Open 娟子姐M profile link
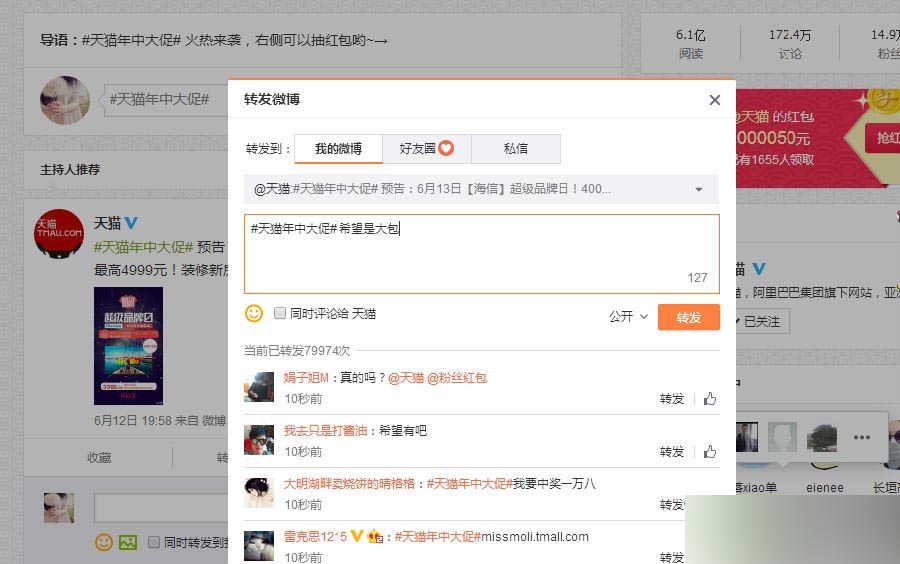The image size is (900, 564). [306, 378]
